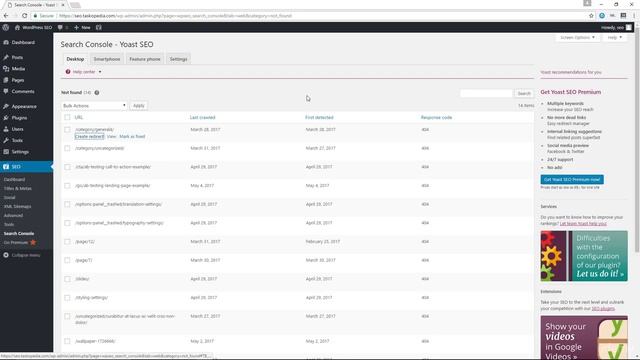Open Go Premium with star icon
The height and width of the screenshot is (360, 640).
pyautogui.click(x=20, y=242)
